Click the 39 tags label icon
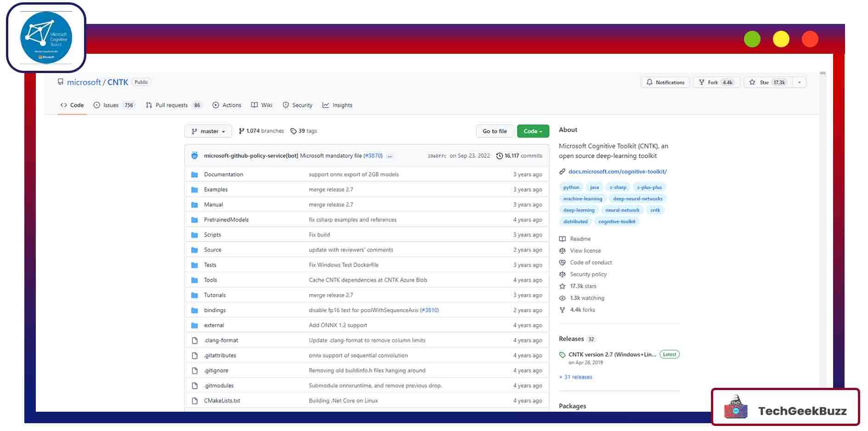Image resolution: width=868 pixels, height=431 pixels. [293, 131]
